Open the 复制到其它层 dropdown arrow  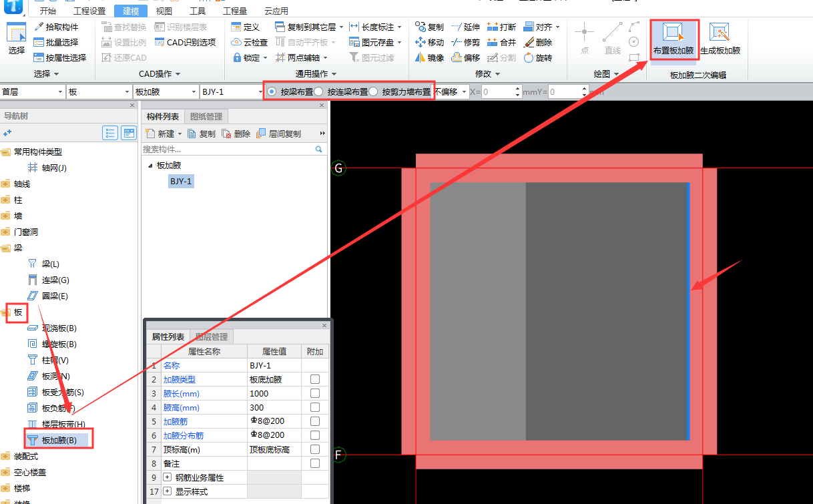pos(341,27)
